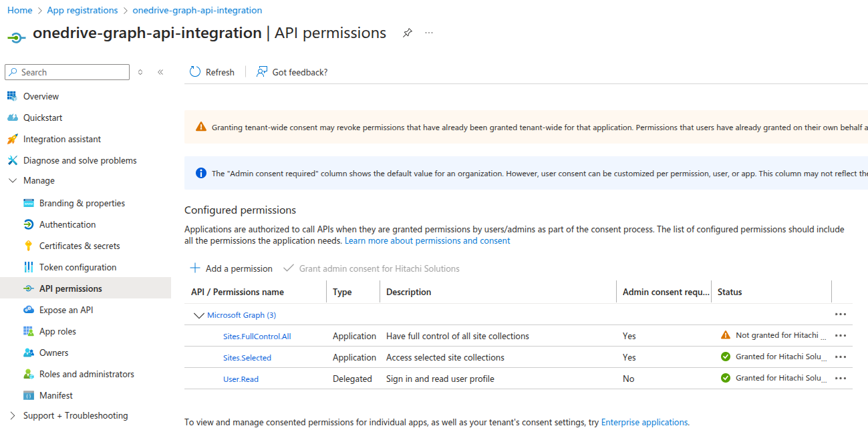Click the blue info icon in the notice banner
This screenshot has width=868, height=440.
pyautogui.click(x=201, y=173)
